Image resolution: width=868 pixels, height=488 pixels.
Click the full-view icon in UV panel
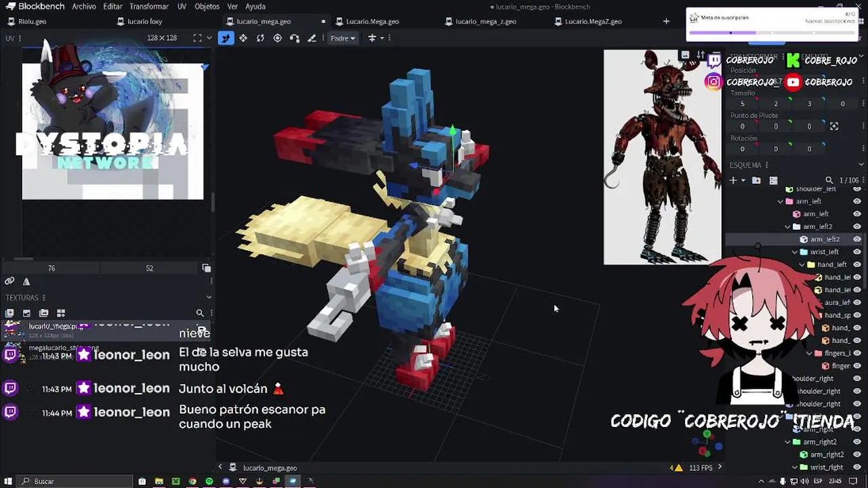click(x=197, y=38)
